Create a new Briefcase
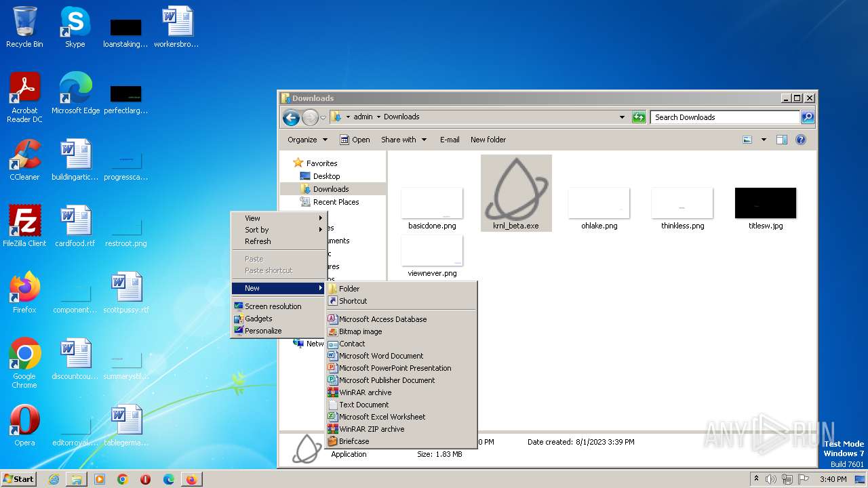The image size is (868, 488). coord(401,441)
